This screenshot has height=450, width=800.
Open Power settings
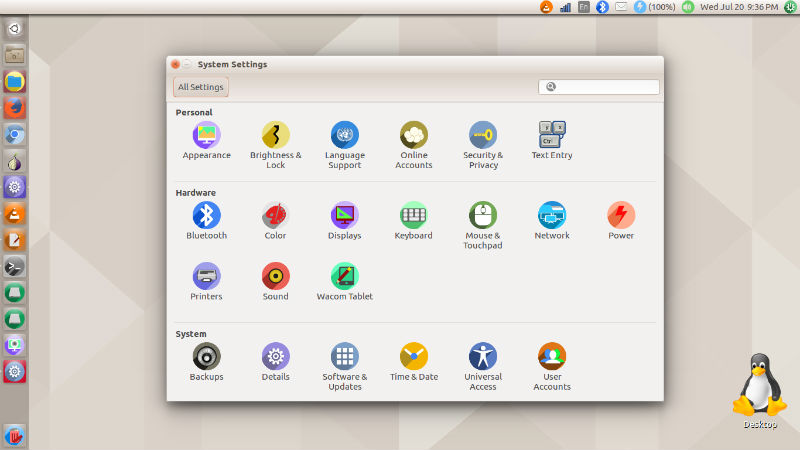621,221
